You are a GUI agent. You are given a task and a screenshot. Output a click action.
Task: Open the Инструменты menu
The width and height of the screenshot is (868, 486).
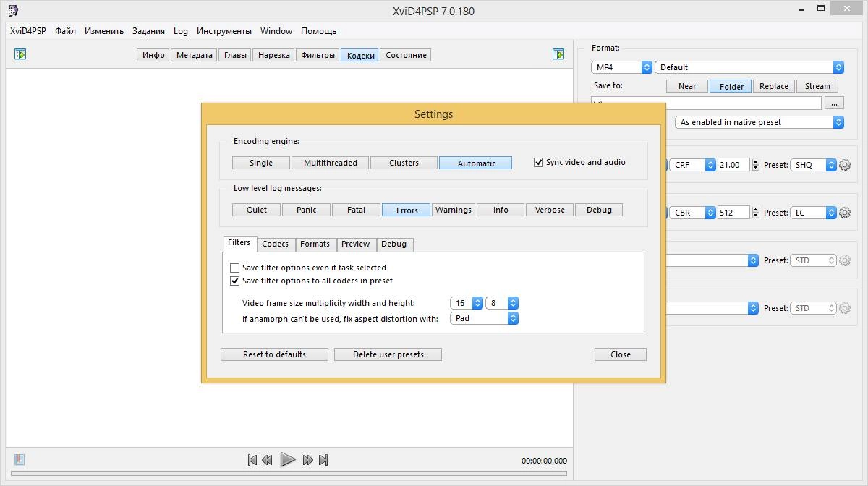(224, 31)
